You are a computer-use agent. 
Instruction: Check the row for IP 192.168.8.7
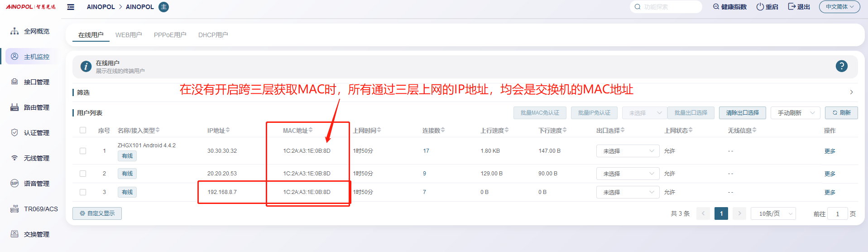(83, 192)
